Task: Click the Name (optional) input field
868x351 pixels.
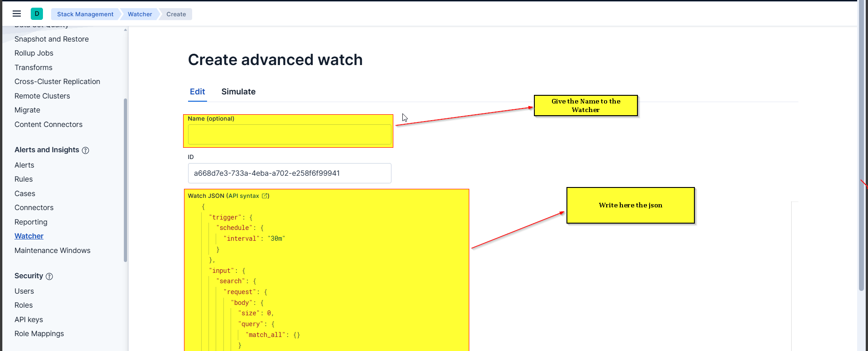Action: click(289, 135)
